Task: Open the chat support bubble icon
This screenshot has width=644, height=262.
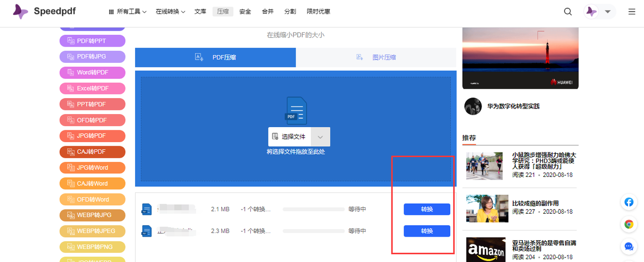Action: 629,247
